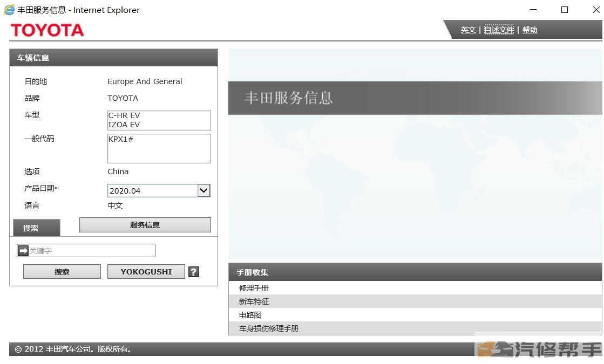Click the 中文 language value

(115, 205)
